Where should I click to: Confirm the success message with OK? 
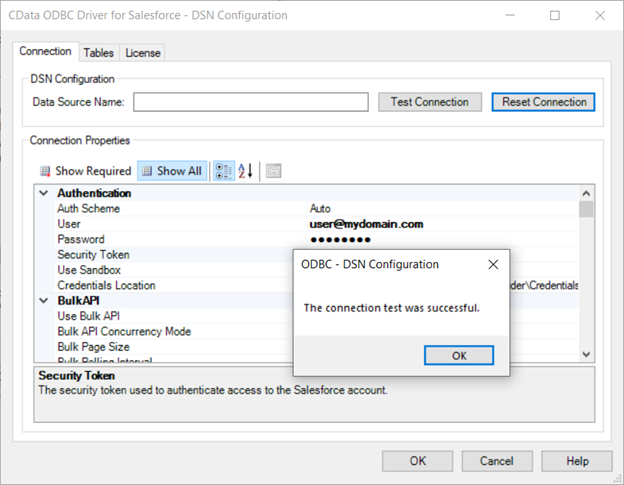click(x=458, y=355)
